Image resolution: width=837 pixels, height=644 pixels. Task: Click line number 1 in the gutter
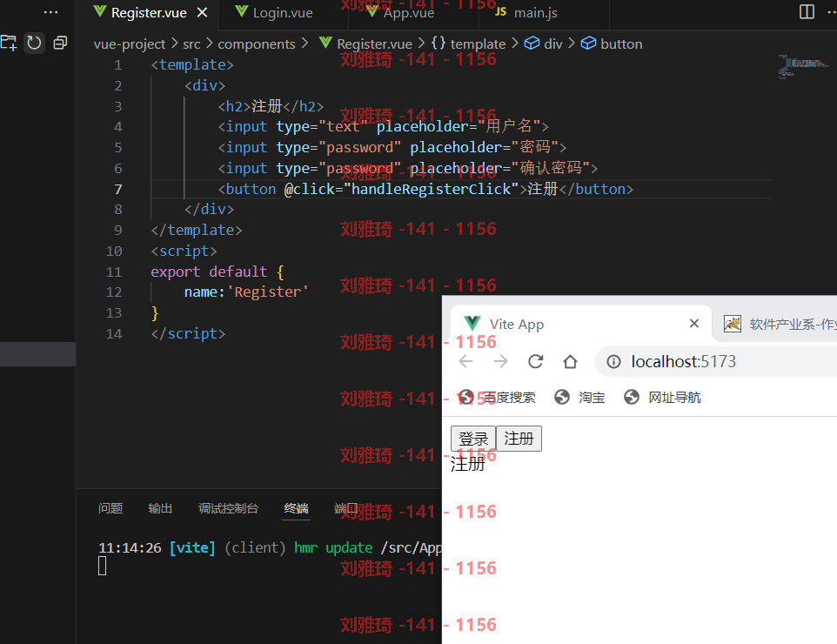(118, 65)
